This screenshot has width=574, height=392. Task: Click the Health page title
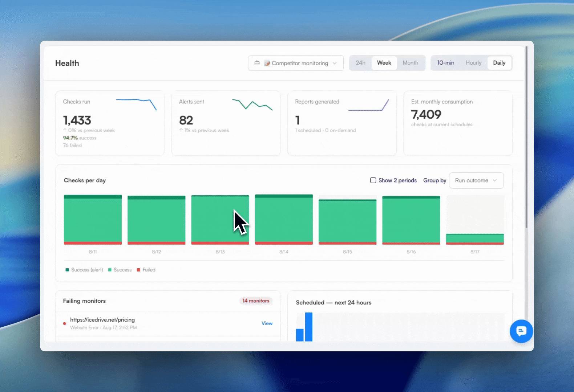(67, 63)
